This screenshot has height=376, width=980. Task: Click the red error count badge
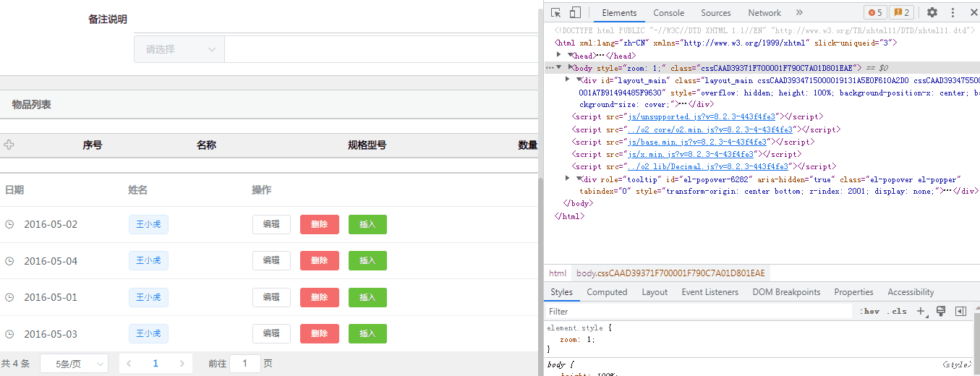[x=875, y=12]
